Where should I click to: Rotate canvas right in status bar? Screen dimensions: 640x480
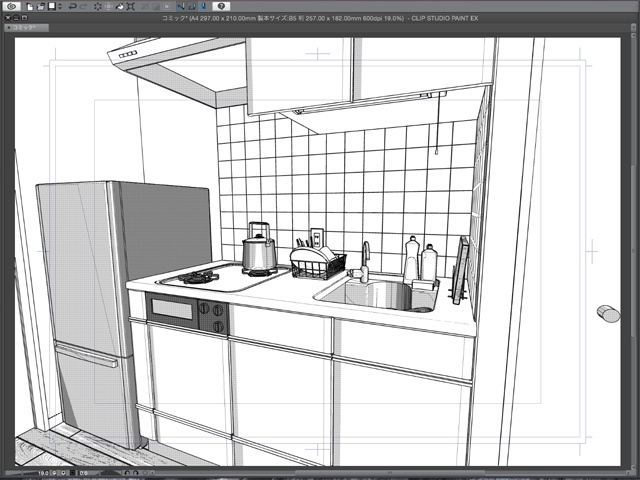tap(136, 473)
